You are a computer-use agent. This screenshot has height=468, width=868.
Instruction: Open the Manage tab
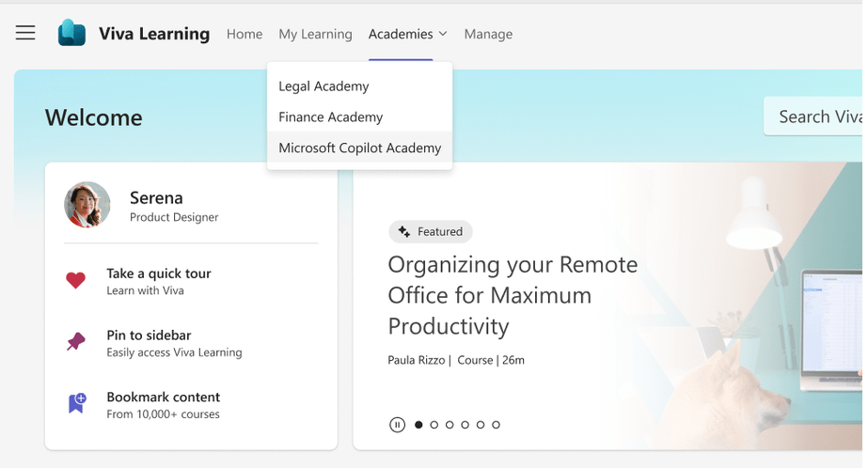[488, 34]
